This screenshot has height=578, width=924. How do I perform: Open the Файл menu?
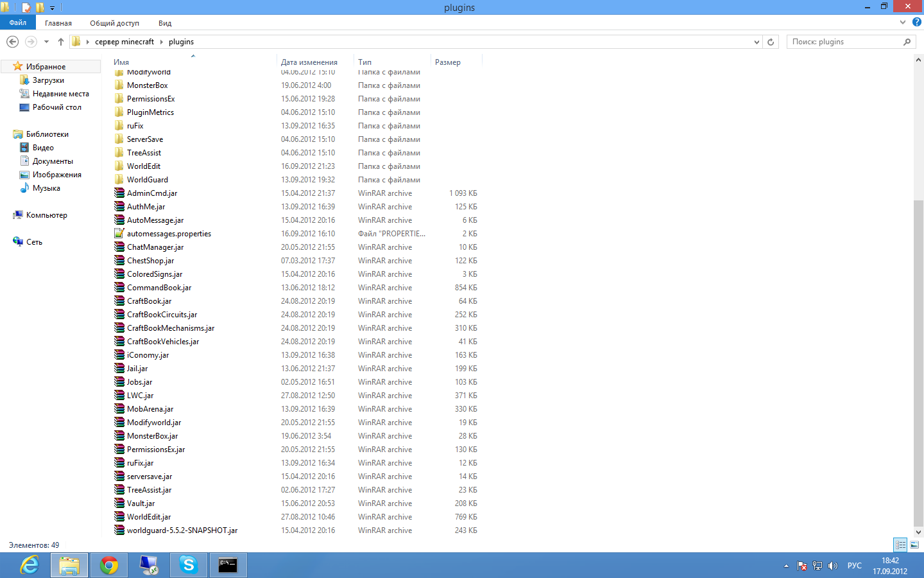18,22
